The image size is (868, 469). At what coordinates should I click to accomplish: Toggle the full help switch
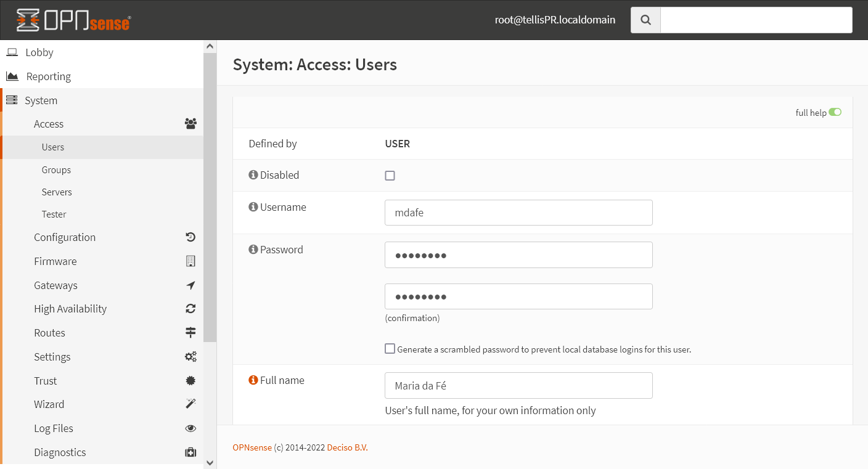point(835,112)
